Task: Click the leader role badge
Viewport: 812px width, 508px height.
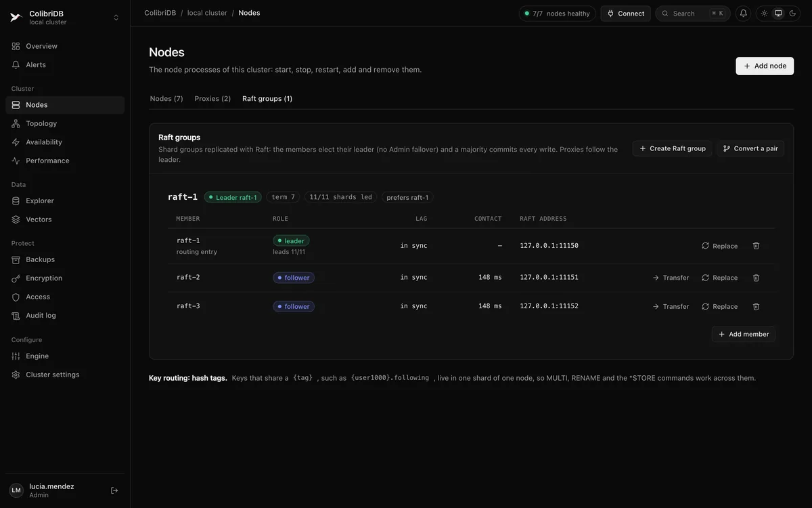Action: (291, 240)
